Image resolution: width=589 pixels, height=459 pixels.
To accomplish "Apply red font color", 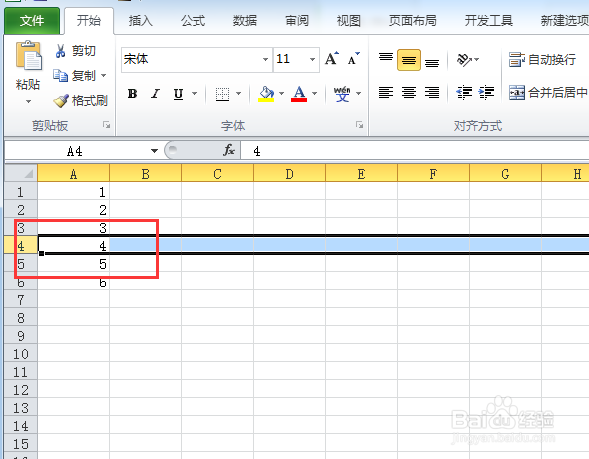I will click(299, 94).
